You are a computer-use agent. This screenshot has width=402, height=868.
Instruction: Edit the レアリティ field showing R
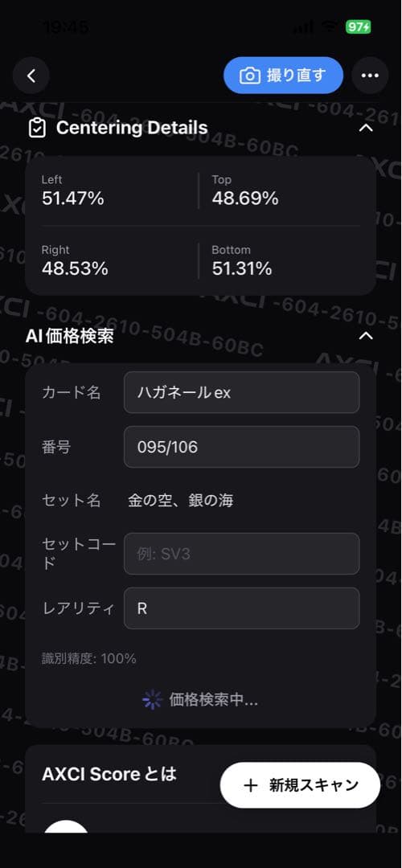tap(241, 608)
